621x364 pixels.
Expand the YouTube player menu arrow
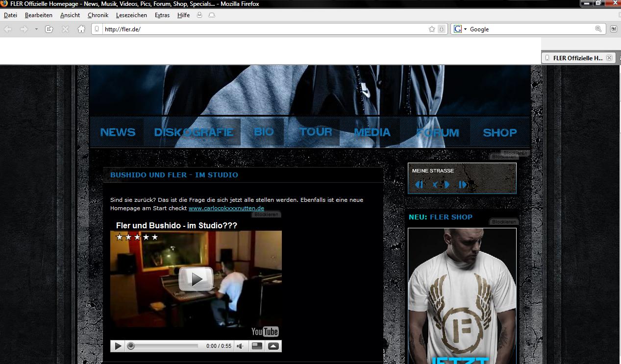tap(273, 346)
